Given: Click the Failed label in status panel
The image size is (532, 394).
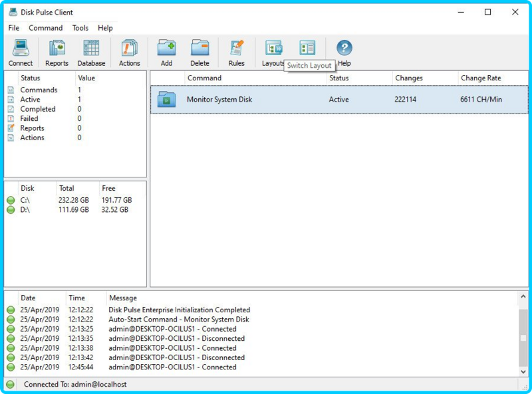Looking at the screenshot, I should (x=29, y=119).
